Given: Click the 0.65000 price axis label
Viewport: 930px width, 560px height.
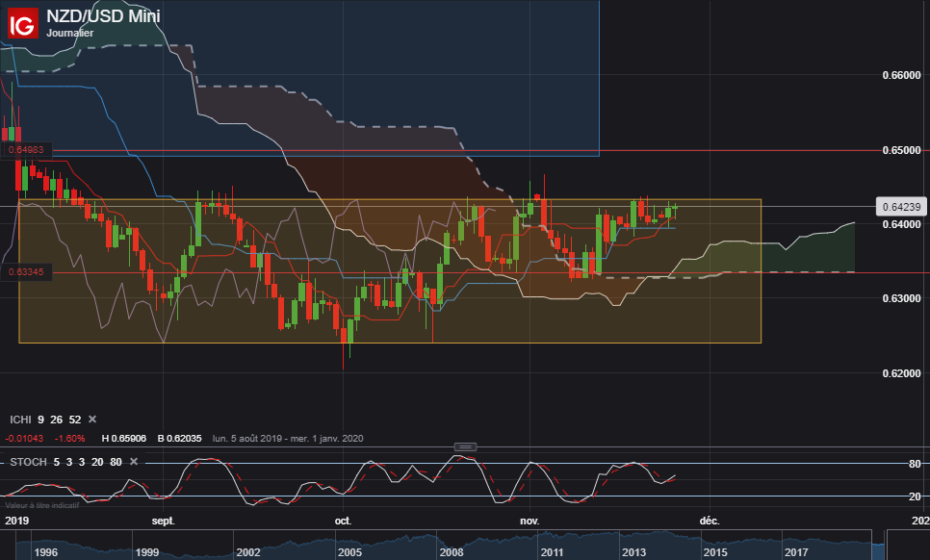Looking at the screenshot, I should coord(901,150).
